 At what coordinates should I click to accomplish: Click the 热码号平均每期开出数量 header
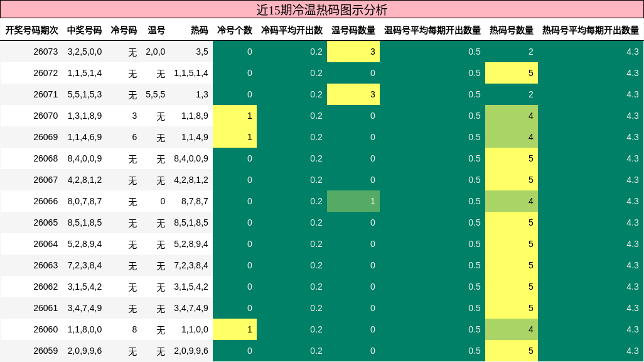592,28
